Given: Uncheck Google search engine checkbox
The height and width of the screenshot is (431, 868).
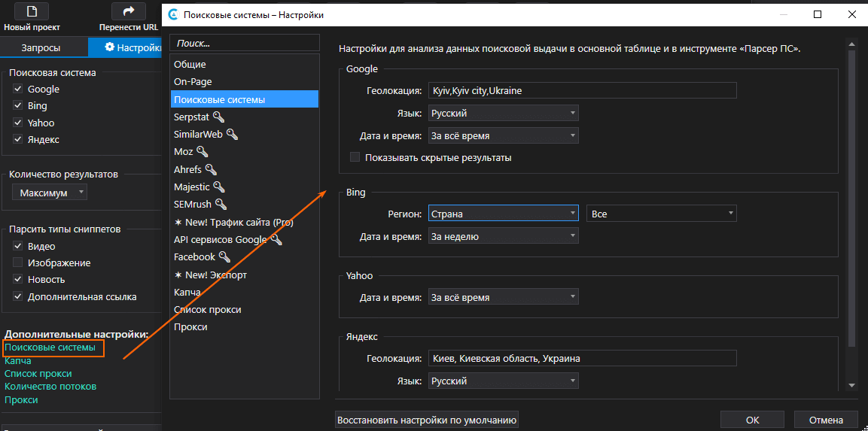Looking at the screenshot, I should coord(18,89).
